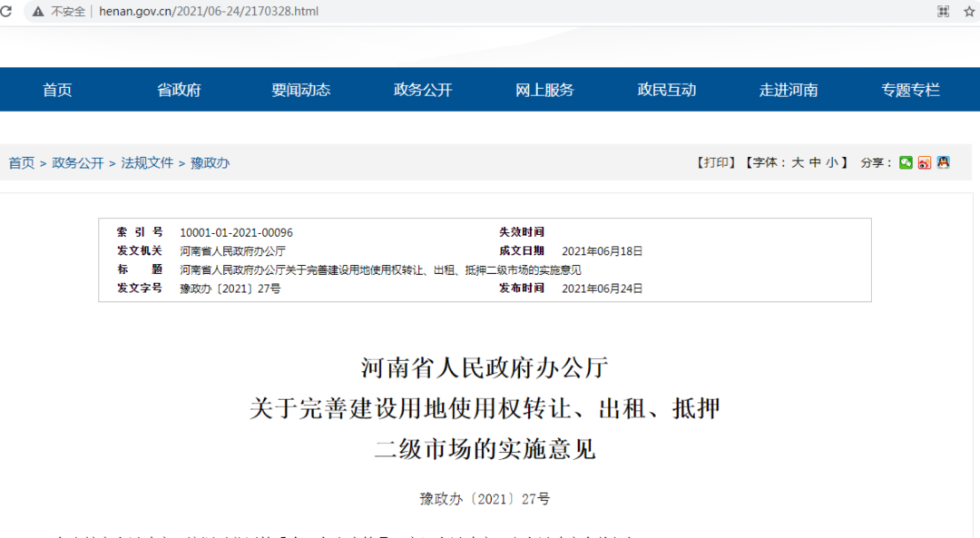Open the 豫政办 breadcrumb link
This screenshot has height=538, width=980.
coord(210,163)
